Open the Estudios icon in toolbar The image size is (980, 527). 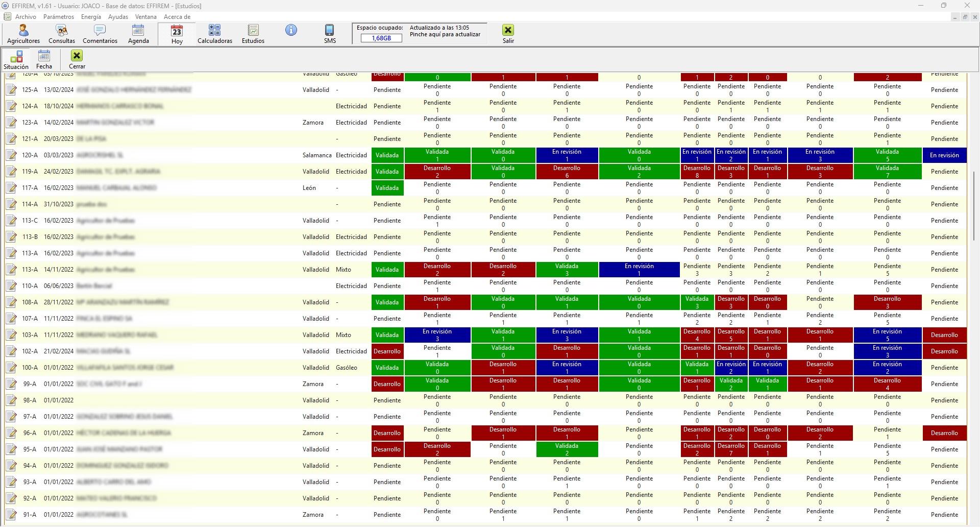click(253, 34)
